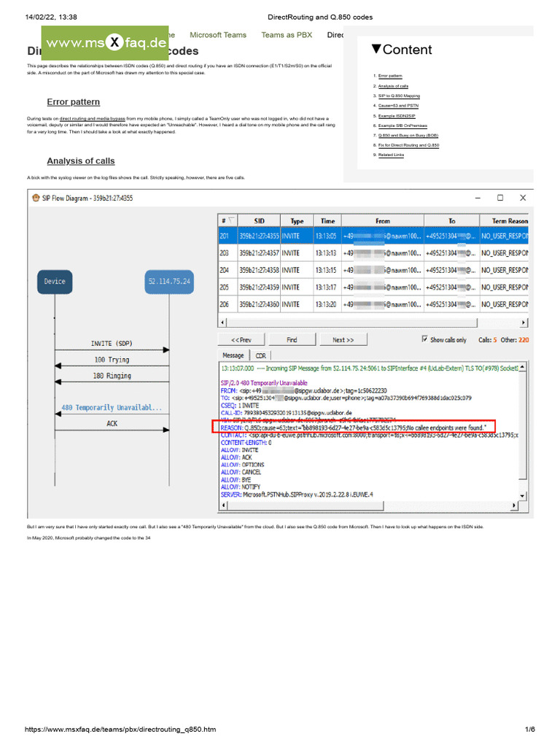
Task: Click the << Prev button
Action: (241, 340)
